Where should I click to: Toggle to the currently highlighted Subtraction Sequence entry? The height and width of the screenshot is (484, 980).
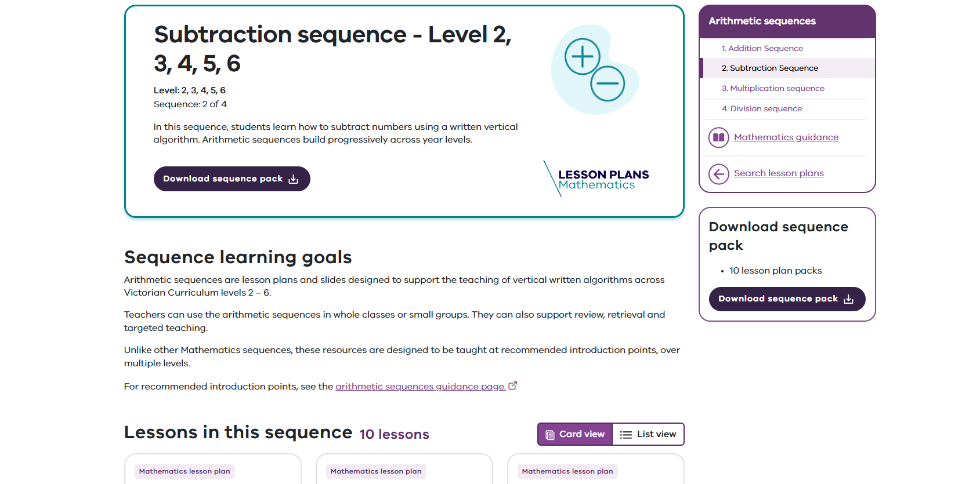pos(771,68)
